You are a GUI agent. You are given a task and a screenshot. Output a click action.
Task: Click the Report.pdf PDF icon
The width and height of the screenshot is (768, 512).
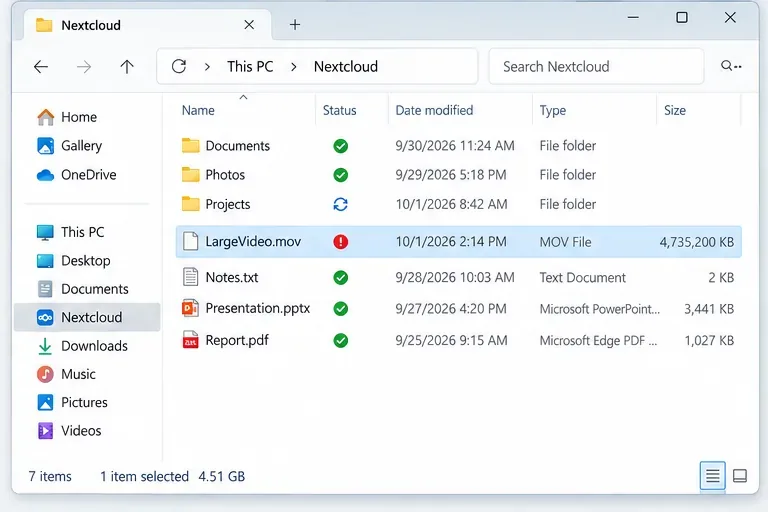[x=191, y=340]
